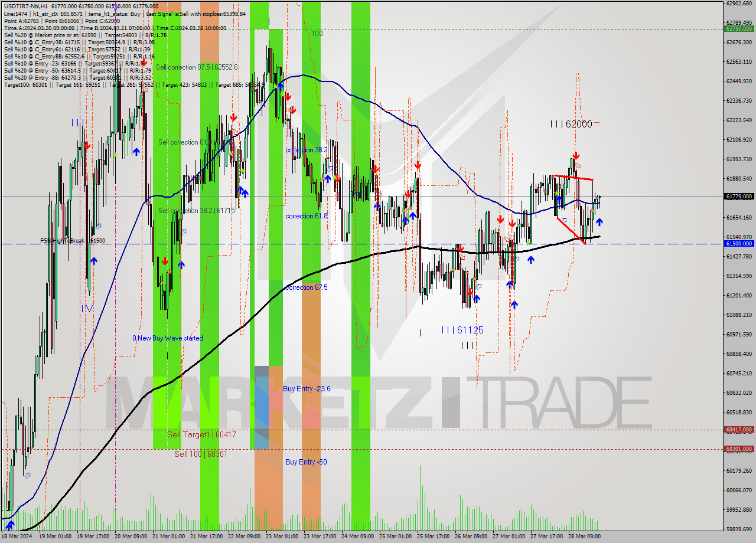Select the '21 Mar 01:00' time axis label
The width and height of the screenshot is (756, 543).
(x=168, y=537)
